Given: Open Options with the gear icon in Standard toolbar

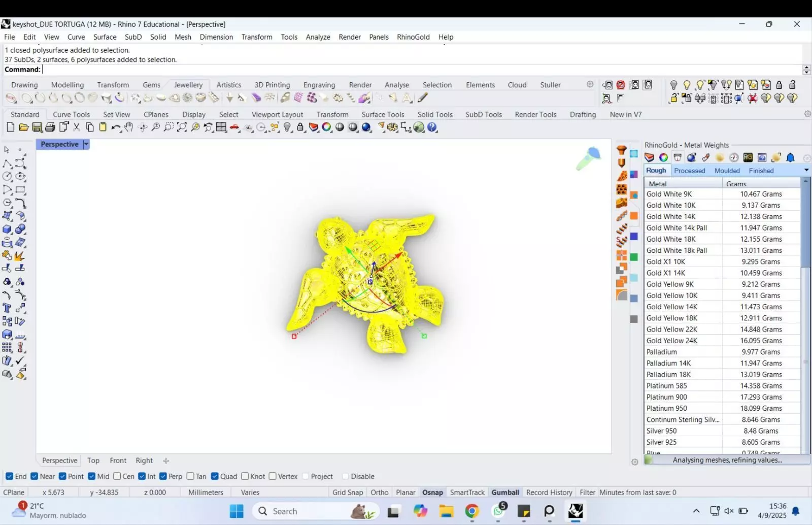Looking at the screenshot, I should (x=392, y=127).
